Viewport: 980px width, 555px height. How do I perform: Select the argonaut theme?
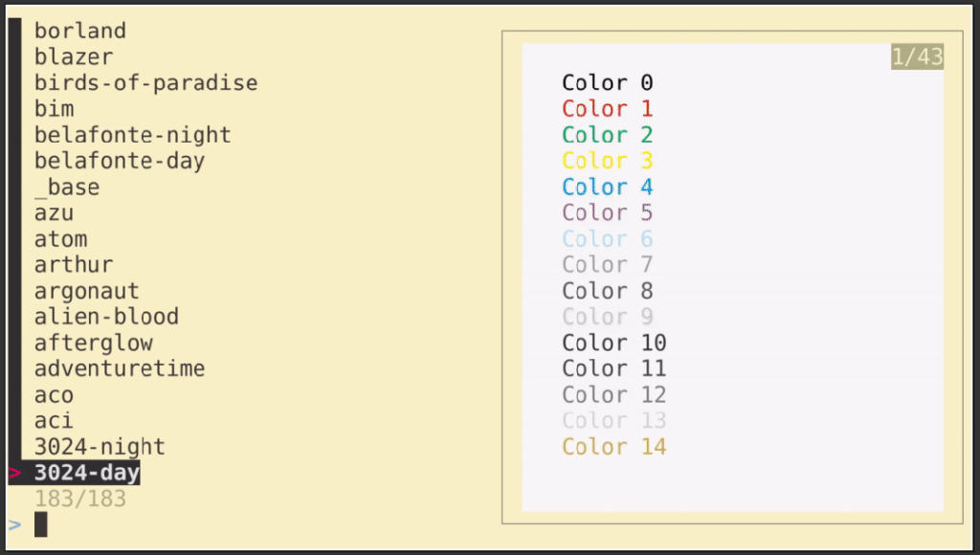pos(86,291)
